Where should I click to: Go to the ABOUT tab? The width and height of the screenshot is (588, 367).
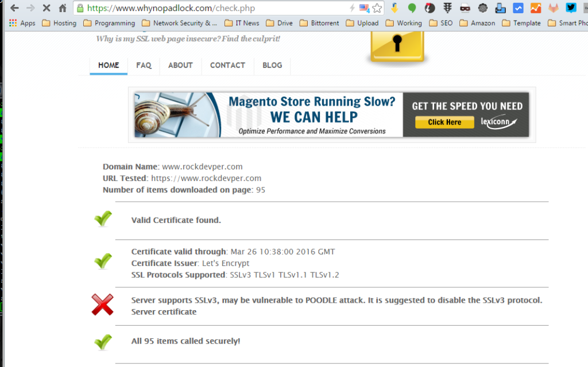point(180,65)
